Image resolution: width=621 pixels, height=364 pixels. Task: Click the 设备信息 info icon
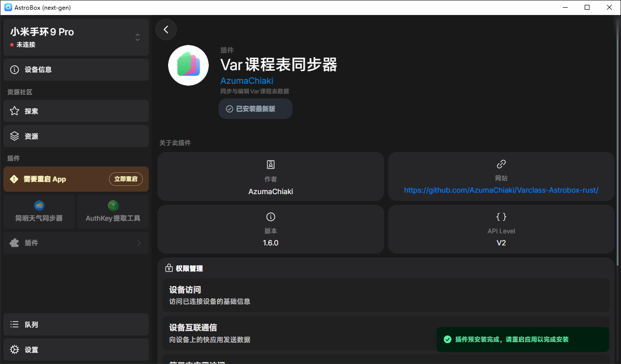tap(15, 70)
